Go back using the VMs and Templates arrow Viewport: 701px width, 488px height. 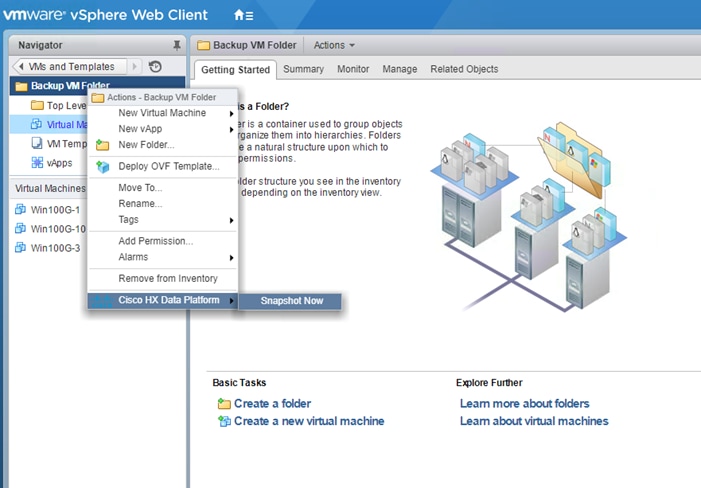point(20,67)
